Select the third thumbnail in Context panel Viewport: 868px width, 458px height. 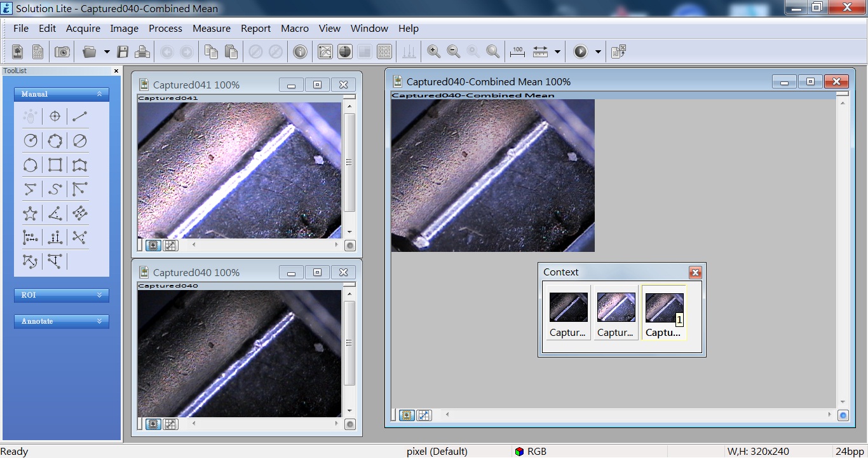point(663,314)
